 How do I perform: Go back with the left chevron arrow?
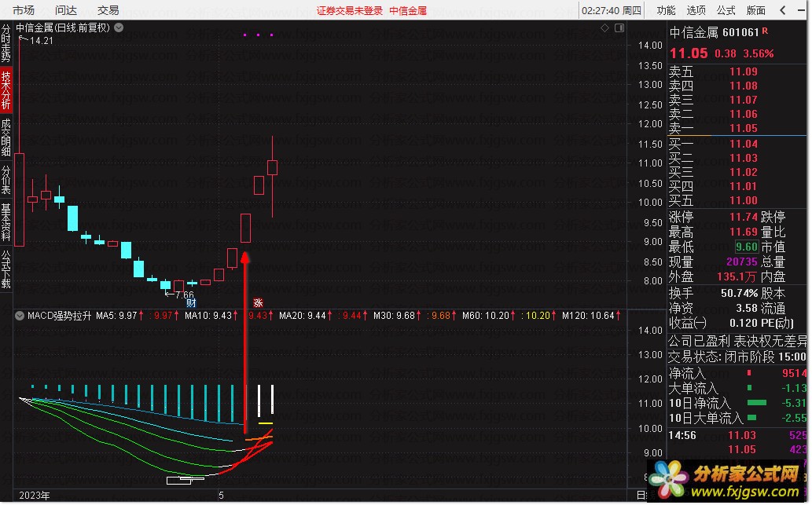click(x=782, y=10)
